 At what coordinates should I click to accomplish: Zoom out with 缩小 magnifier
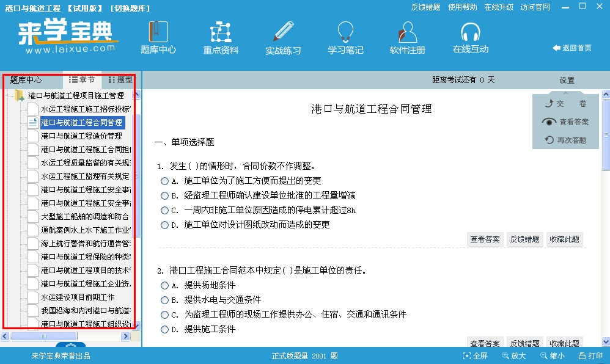(x=544, y=355)
